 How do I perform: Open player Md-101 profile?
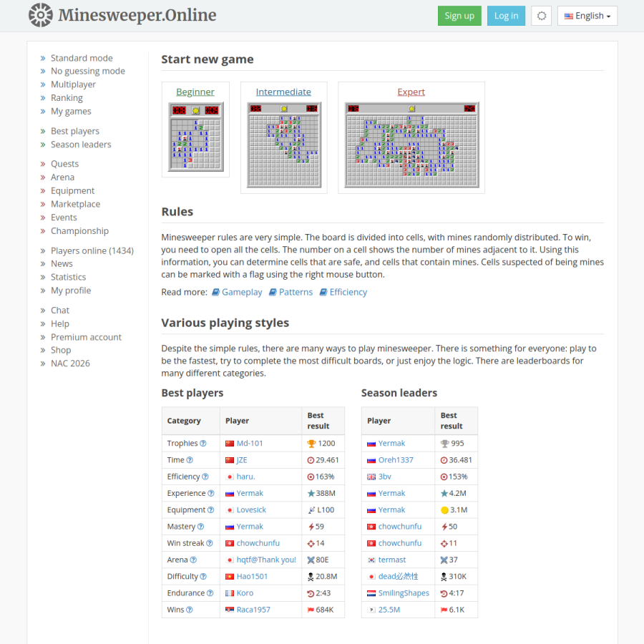pyautogui.click(x=249, y=443)
